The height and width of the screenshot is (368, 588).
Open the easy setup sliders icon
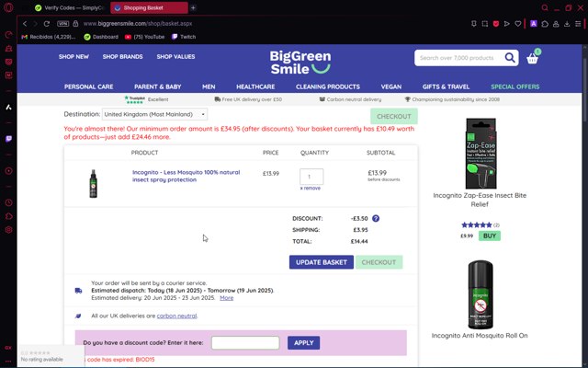[578, 24]
